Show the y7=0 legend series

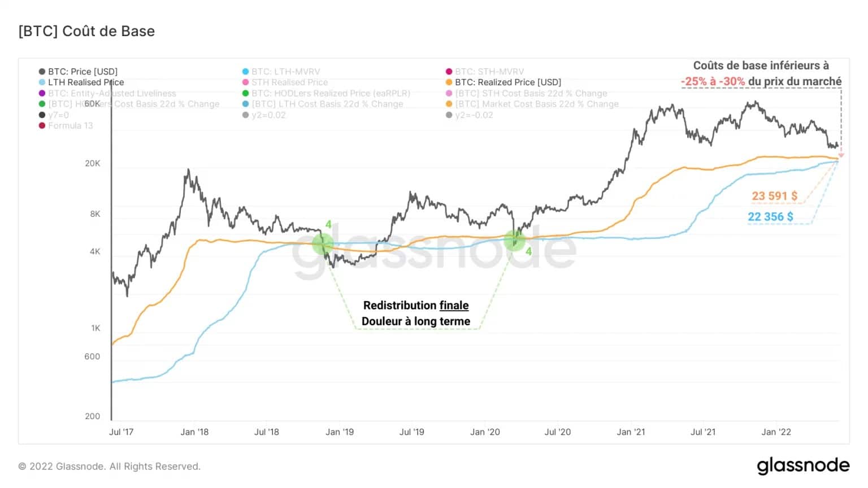(54, 115)
